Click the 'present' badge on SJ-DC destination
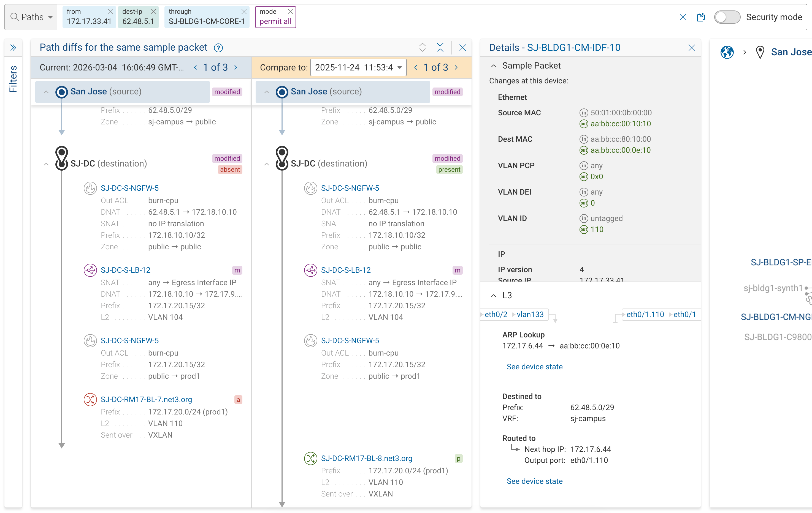812x513 pixels. [x=449, y=170]
